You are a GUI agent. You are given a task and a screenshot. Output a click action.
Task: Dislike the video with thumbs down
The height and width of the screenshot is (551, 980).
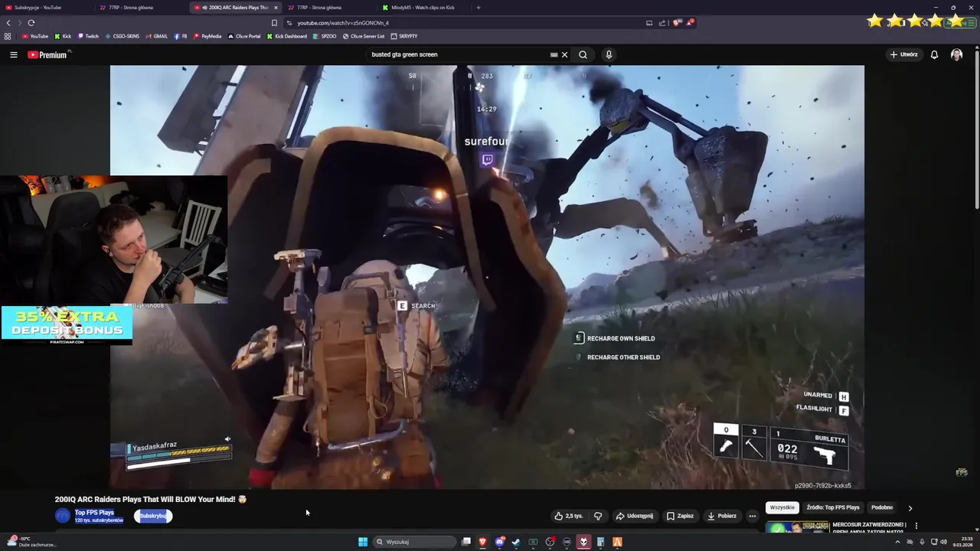pyautogui.click(x=598, y=516)
